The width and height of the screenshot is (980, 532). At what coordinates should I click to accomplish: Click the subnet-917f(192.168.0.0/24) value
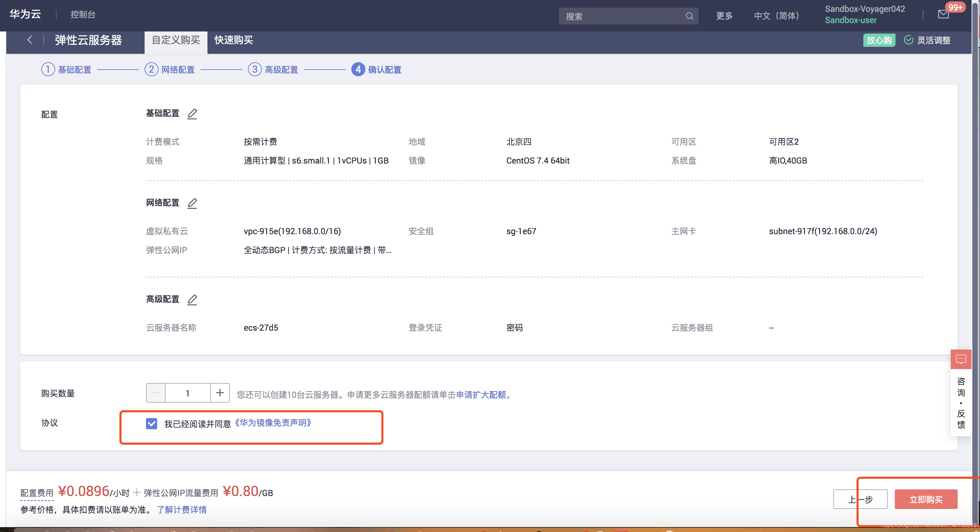823,231
